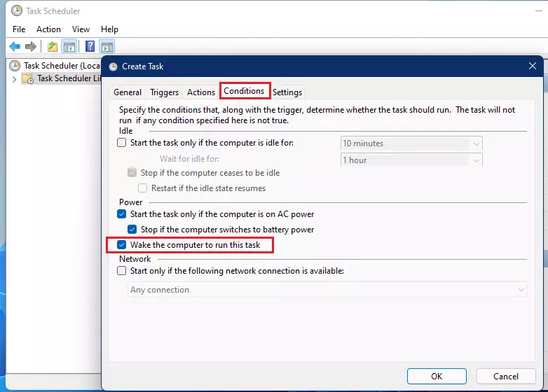Click the Forward arrow toolbar icon
The height and width of the screenshot is (392, 548).
point(31,46)
